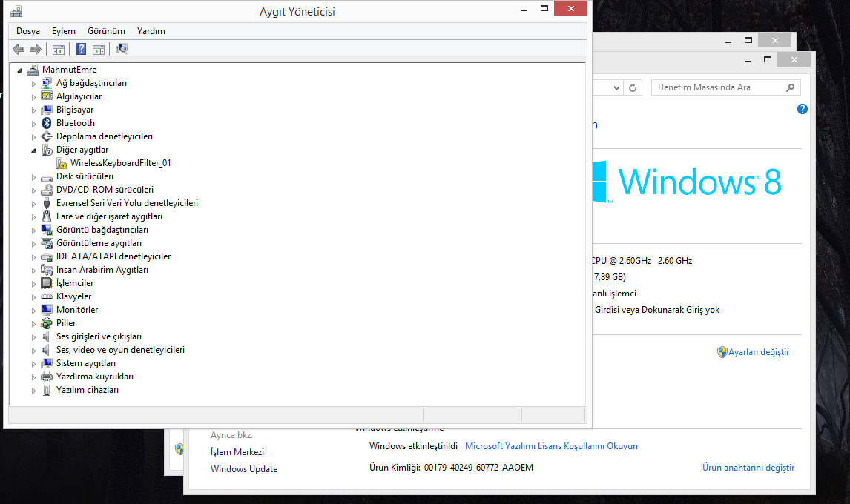Click the Piller battery icon
Screen dimensions: 850x504
point(47,323)
